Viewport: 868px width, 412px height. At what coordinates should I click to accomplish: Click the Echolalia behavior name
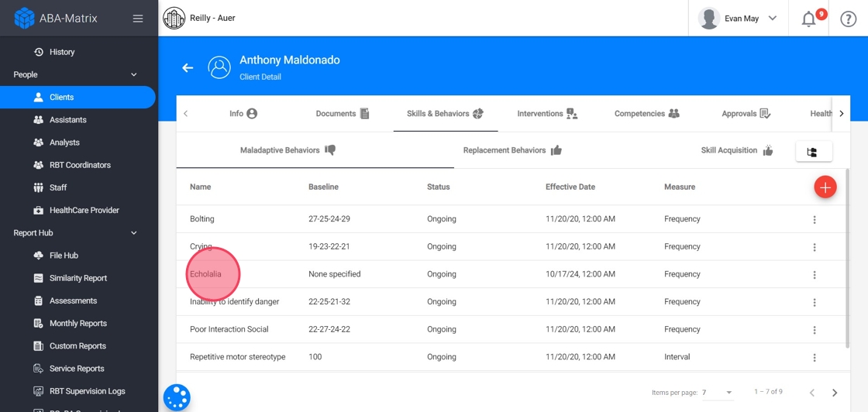pyautogui.click(x=206, y=274)
